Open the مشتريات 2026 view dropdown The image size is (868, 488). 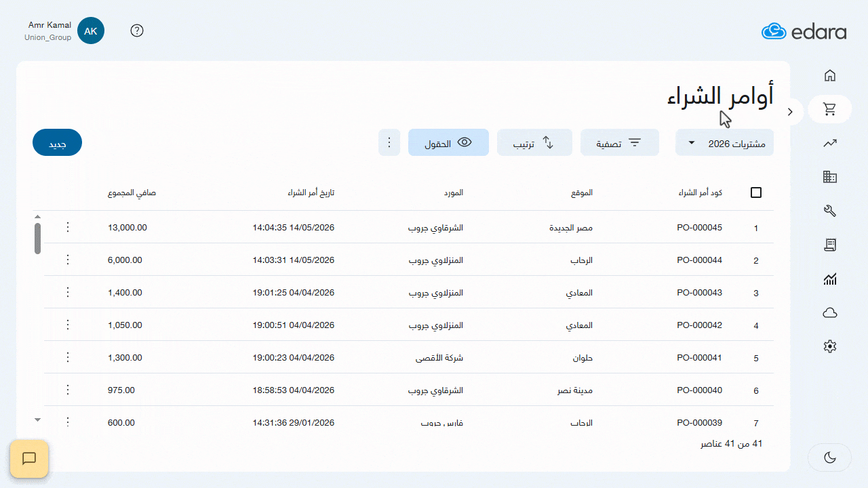tap(724, 142)
